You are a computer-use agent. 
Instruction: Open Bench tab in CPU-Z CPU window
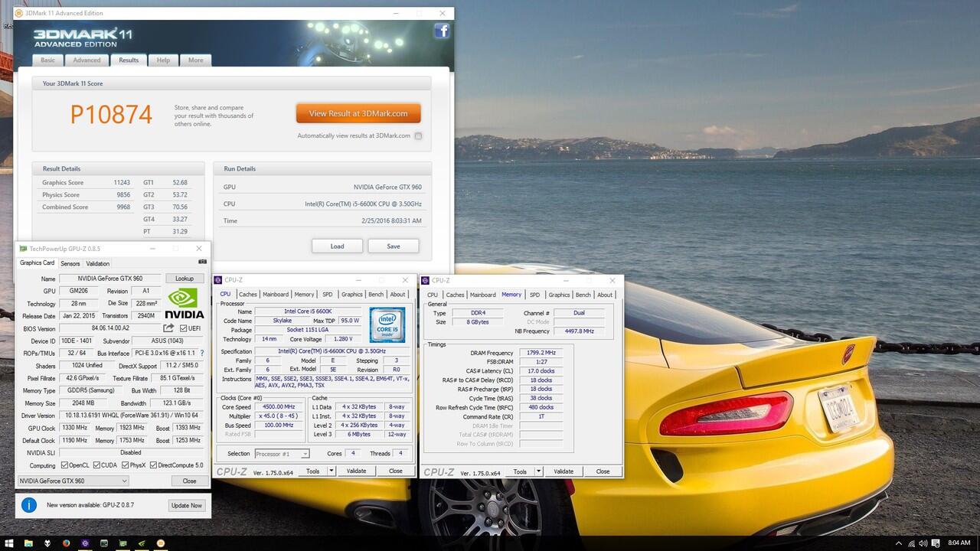point(376,294)
